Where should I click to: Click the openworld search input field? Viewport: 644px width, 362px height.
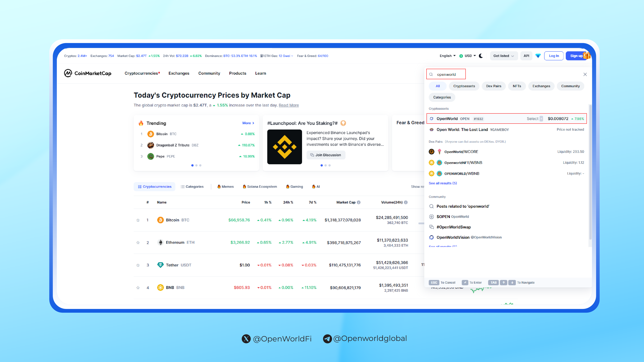[x=446, y=74]
